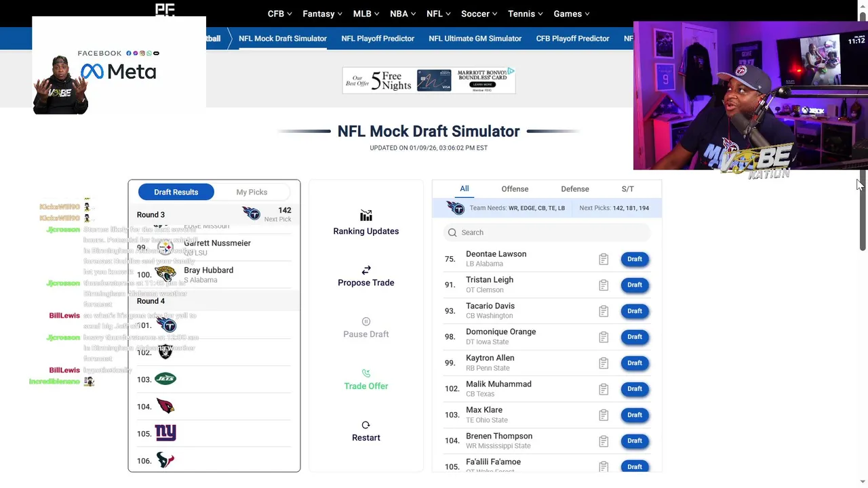
Task: Click the Restart circular arrow icon
Action: pos(366,425)
